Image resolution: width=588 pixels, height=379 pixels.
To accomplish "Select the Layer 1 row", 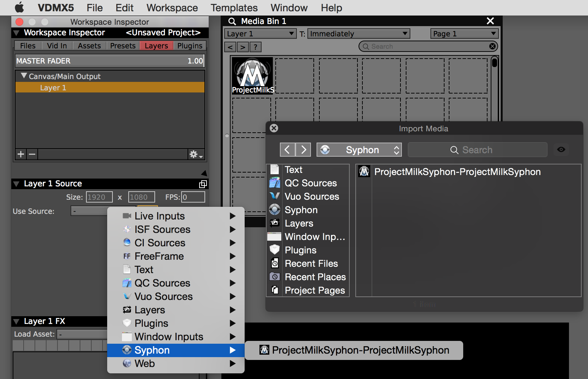I will pos(110,88).
